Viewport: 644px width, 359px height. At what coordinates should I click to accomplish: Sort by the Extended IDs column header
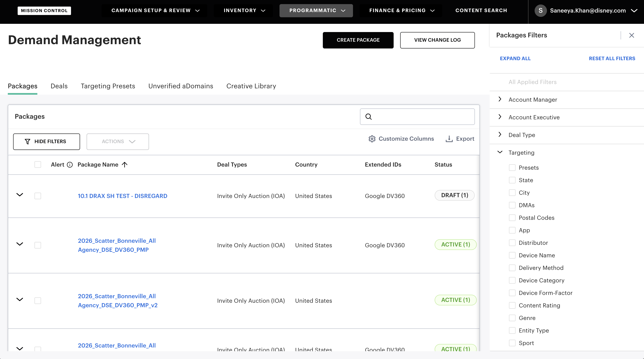pos(383,165)
